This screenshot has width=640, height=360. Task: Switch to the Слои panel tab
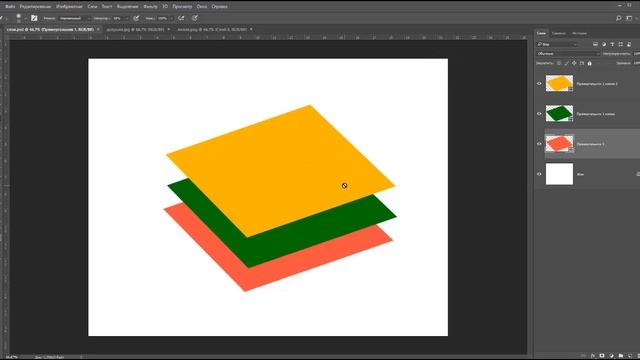(x=541, y=33)
